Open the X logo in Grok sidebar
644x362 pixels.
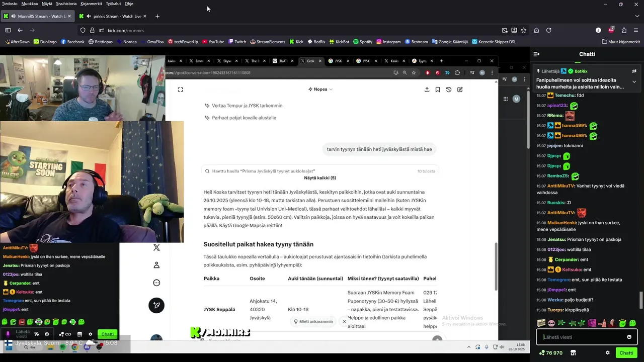click(156, 247)
